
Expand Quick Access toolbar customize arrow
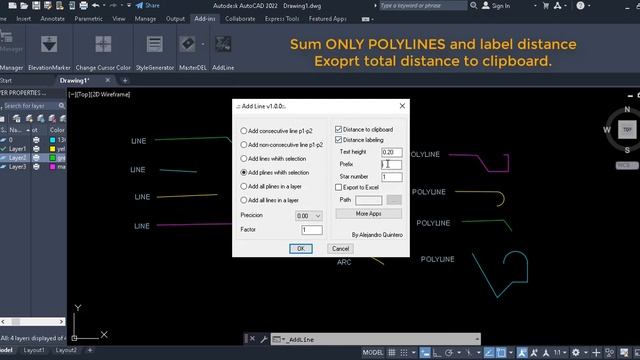[129, 5]
